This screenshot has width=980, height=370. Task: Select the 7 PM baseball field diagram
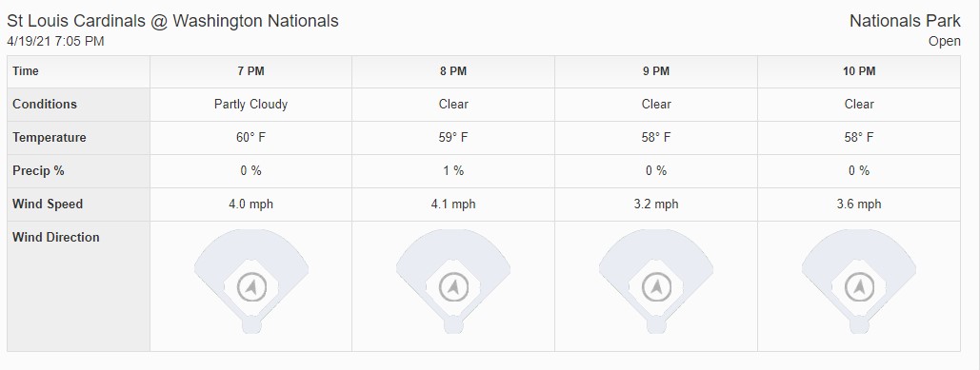coord(251,282)
